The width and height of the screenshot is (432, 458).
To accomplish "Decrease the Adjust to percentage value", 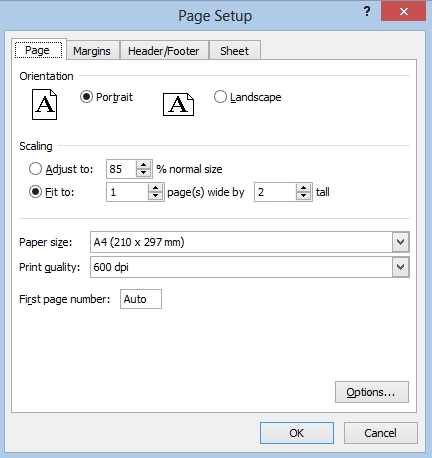I will point(144,173).
